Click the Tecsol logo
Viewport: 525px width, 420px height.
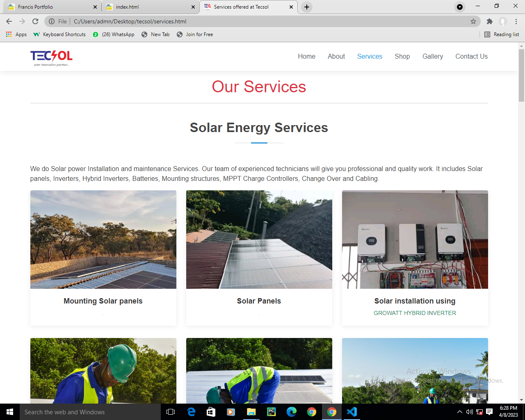click(x=51, y=57)
